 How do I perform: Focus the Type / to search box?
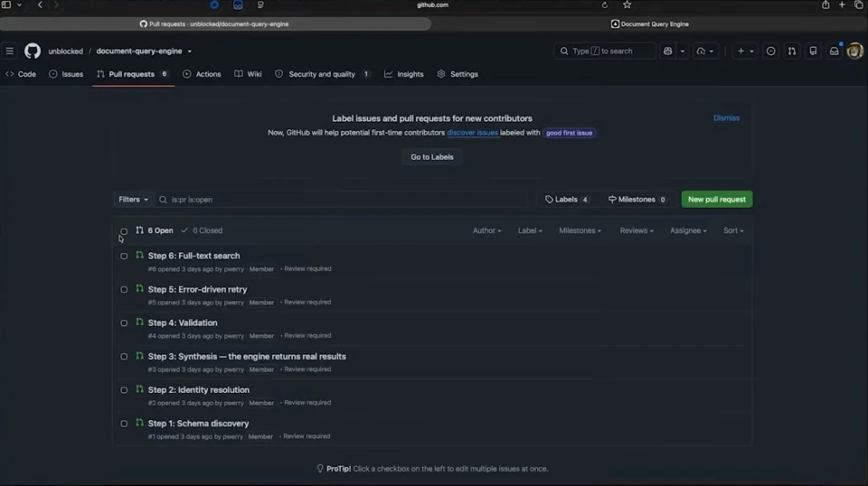click(x=605, y=51)
